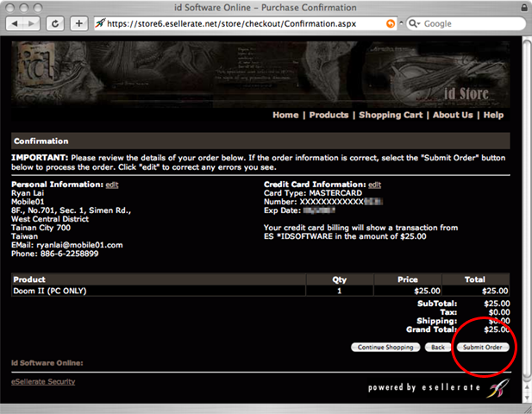Screen dimensions: 532x414
Task: Select the Doom II (PC ONLY) product cell
Action: coord(159,291)
